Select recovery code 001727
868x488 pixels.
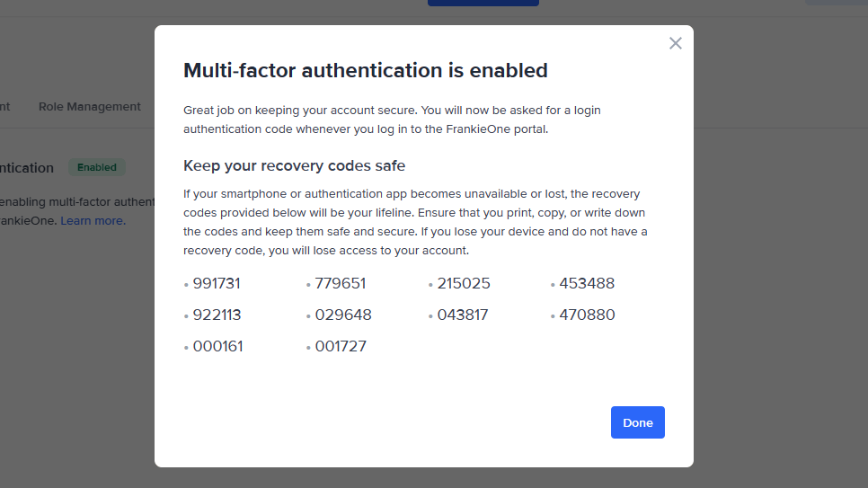[x=341, y=346]
